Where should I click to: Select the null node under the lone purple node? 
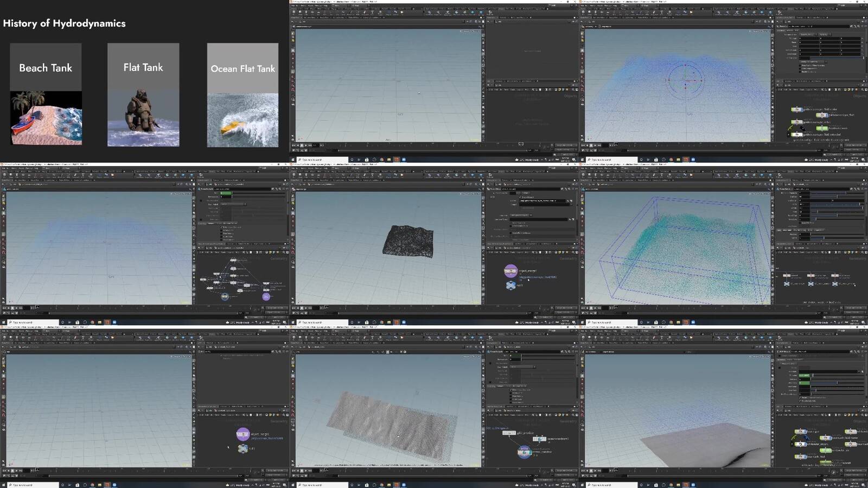(243, 448)
